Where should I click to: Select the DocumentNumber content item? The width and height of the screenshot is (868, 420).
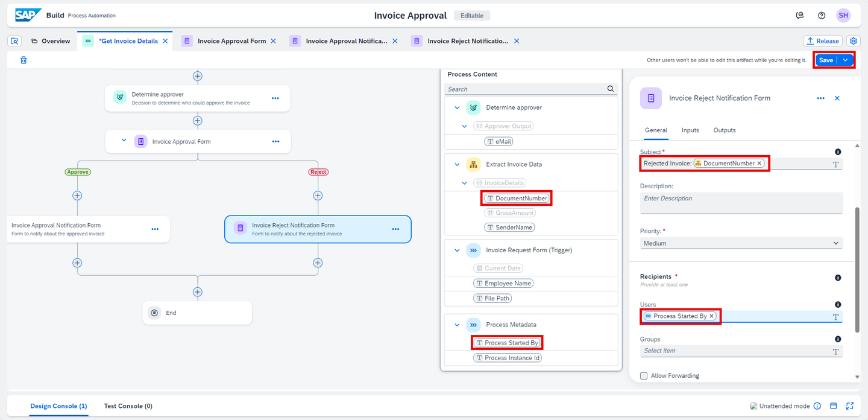(x=517, y=198)
